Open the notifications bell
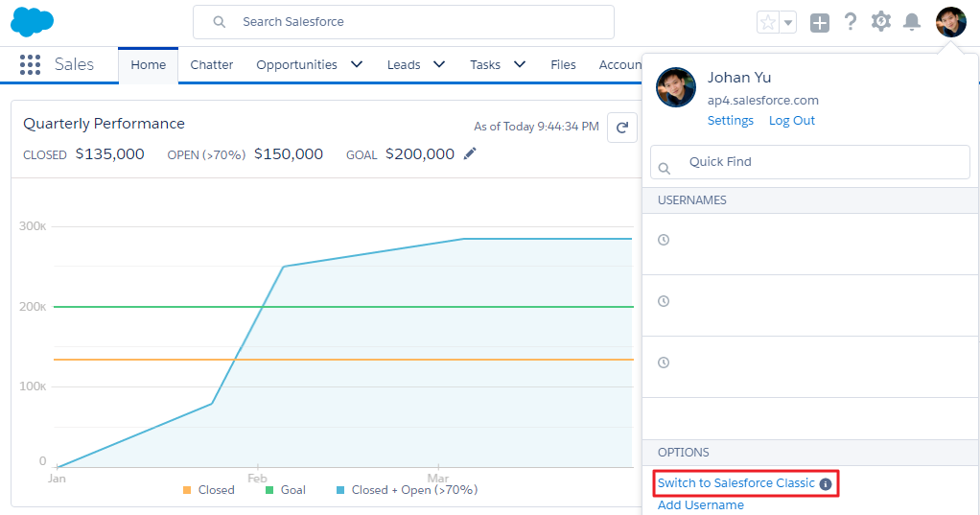 click(x=912, y=22)
